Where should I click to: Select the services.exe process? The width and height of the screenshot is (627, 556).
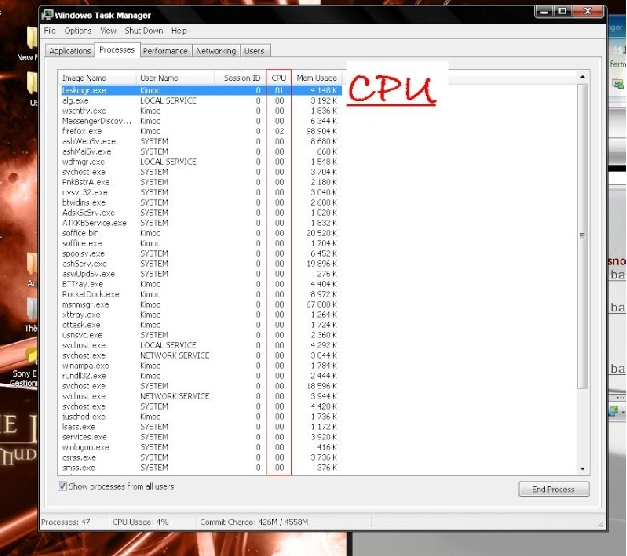coord(200,437)
